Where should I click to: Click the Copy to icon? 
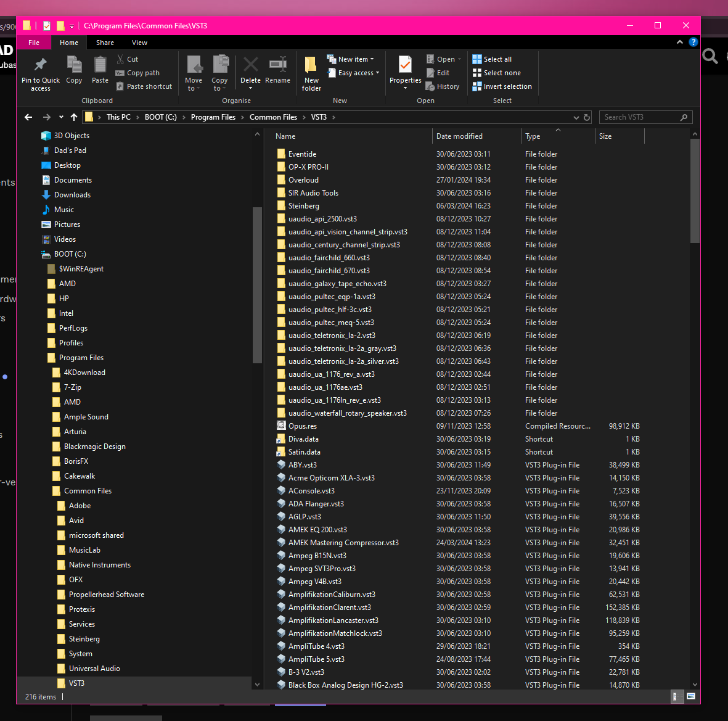221,64
